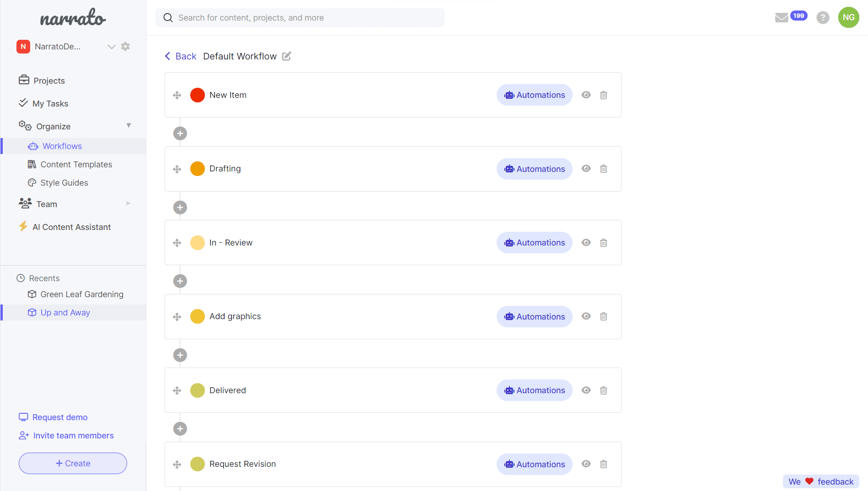Change the Request Revision color swatch
The height and width of the screenshot is (491, 868).
pyautogui.click(x=198, y=464)
